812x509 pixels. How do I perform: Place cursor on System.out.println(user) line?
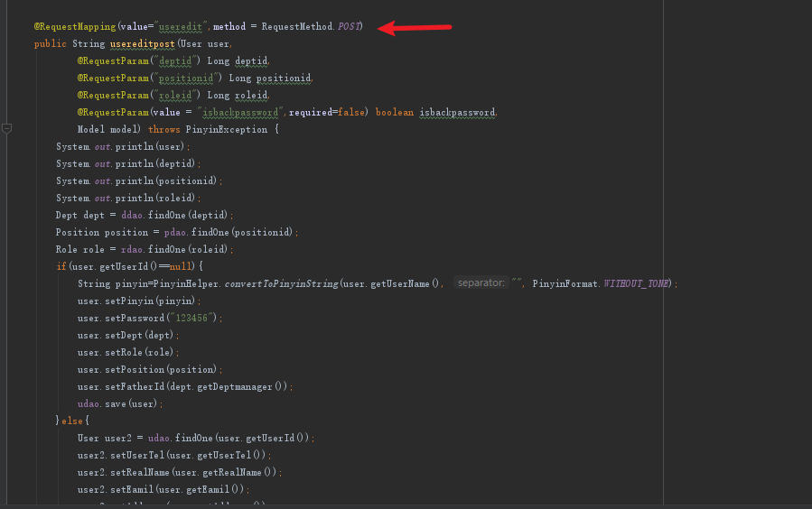[x=122, y=146]
